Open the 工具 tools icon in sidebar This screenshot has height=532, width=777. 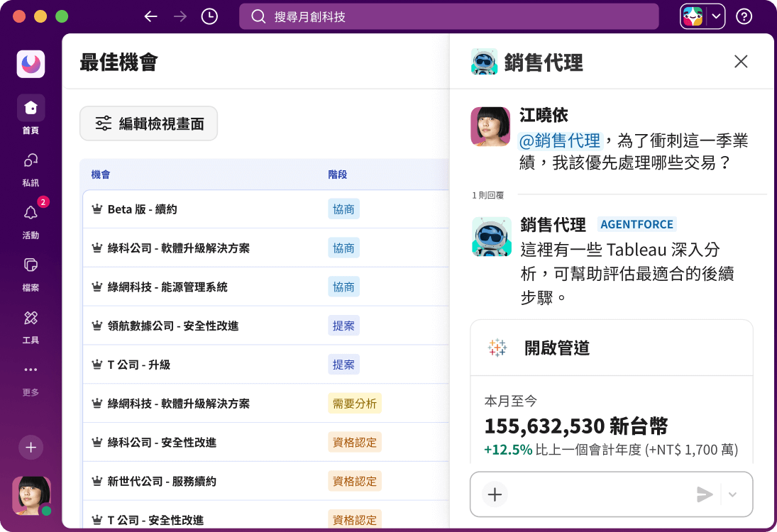click(x=31, y=318)
